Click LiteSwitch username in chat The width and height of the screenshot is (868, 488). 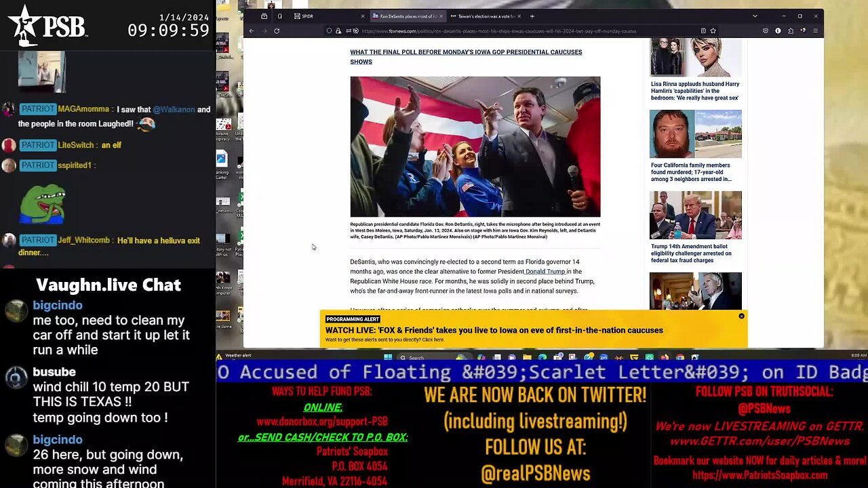click(x=77, y=145)
